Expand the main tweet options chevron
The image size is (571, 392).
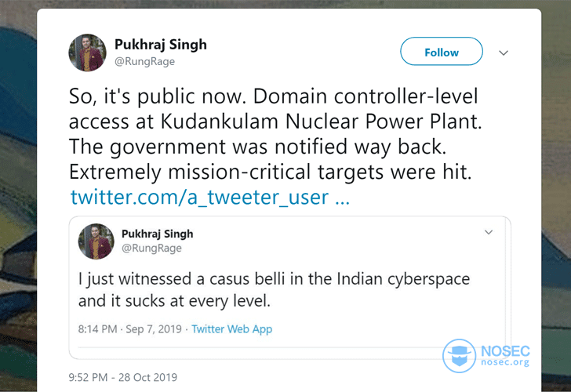504,53
